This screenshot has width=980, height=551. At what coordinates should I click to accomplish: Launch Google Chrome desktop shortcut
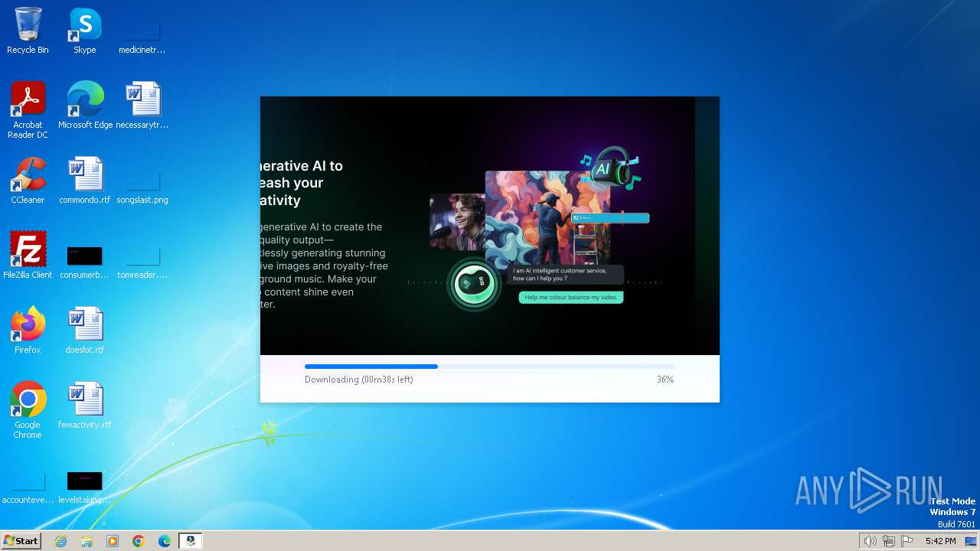point(28,410)
